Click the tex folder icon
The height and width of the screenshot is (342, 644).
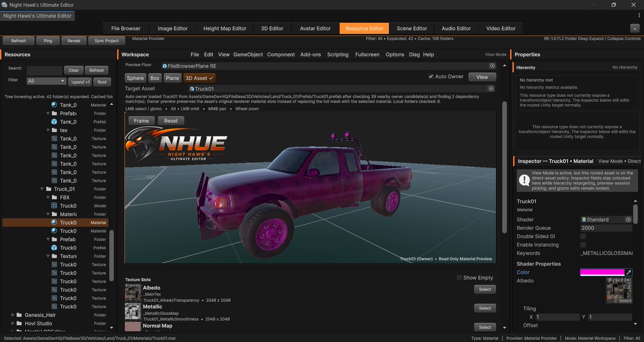pyautogui.click(x=54, y=130)
